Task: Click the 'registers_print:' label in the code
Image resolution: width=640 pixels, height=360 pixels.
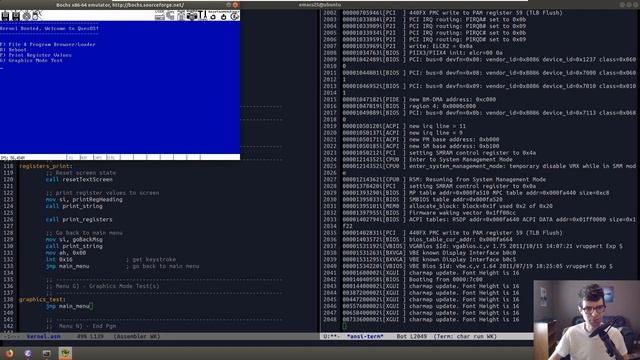Action: (46, 166)
